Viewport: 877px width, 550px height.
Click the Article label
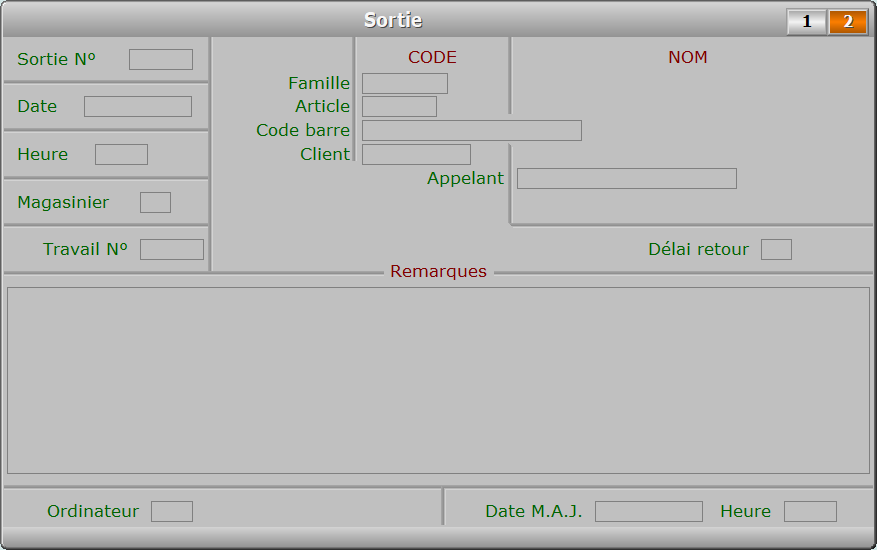[323, 106]
